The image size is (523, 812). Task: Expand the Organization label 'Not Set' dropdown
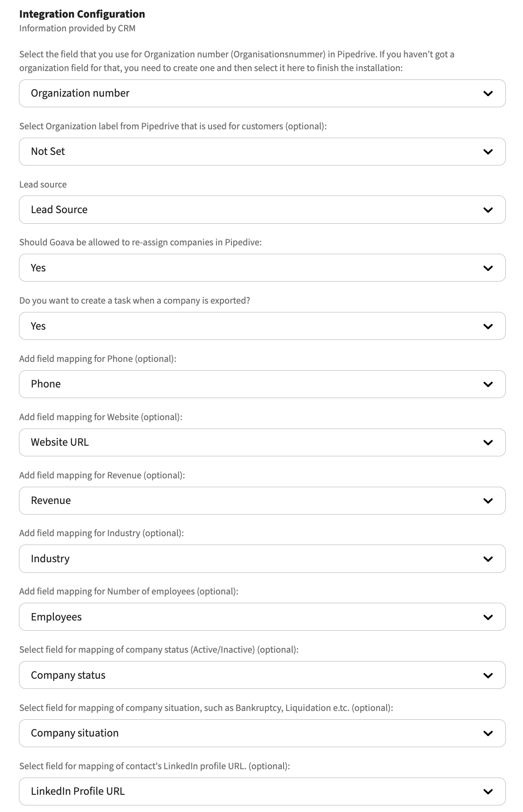[x=262, y=151]
